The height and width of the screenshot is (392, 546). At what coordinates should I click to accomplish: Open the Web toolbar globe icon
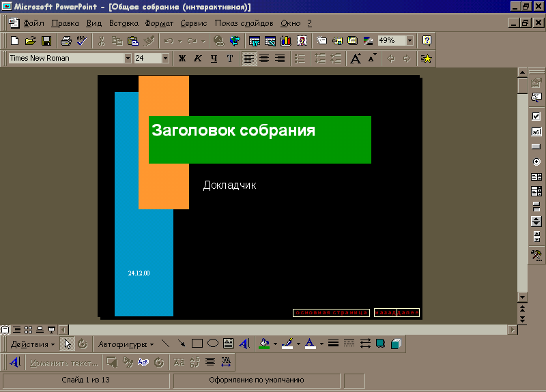tap(235, 41)
